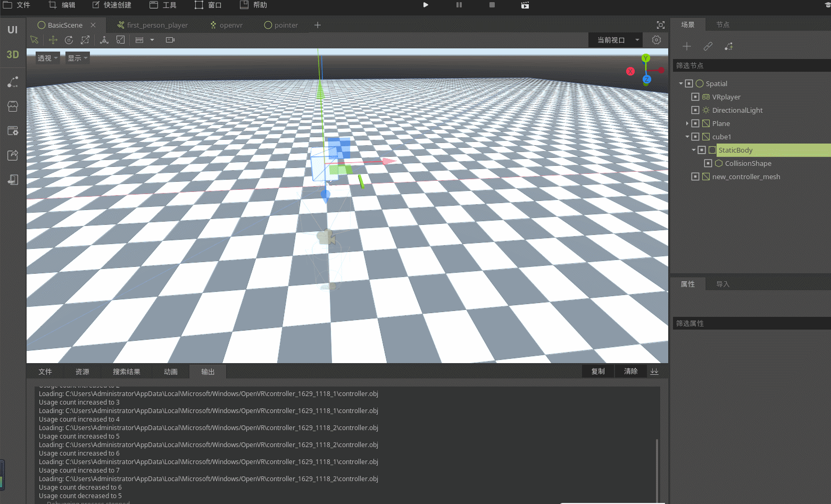Pause the running project
Image resolution: width=831 pixels, height=504 pixels.
point(459,5)
